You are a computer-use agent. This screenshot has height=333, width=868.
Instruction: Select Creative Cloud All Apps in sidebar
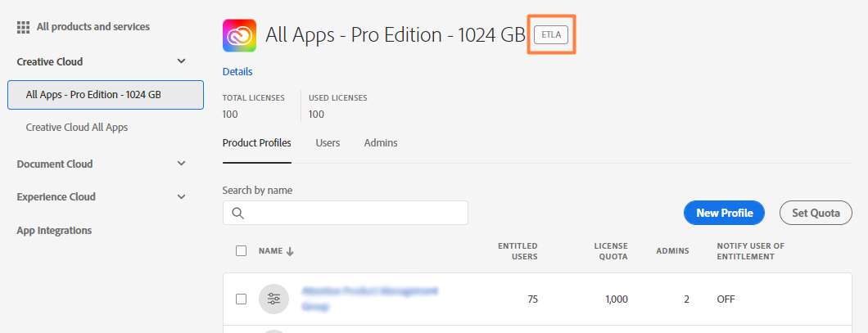pos(77,128)
